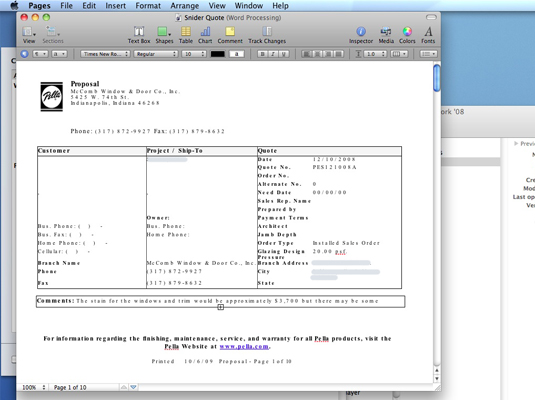This screenshot has width=535, height=400.
Task: Click the blue styles drawer button
Action: pyautogui.click(x=24, y=54)
